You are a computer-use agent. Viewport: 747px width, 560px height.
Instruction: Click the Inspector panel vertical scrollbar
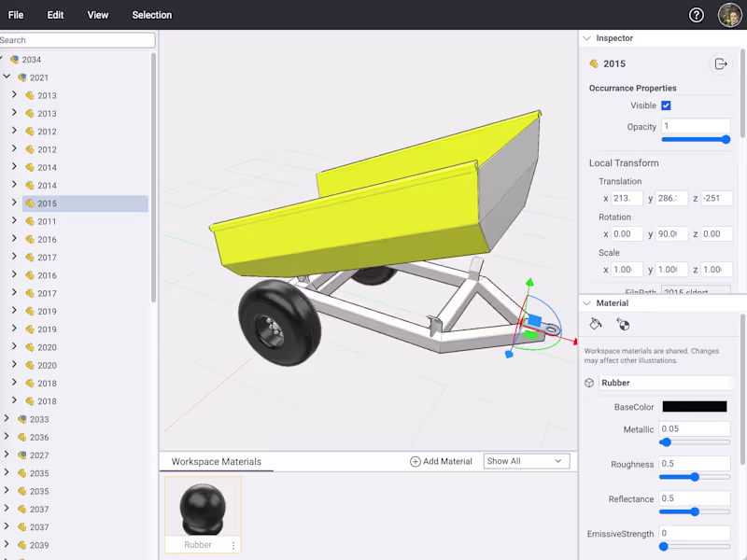(x=742, y=93)
